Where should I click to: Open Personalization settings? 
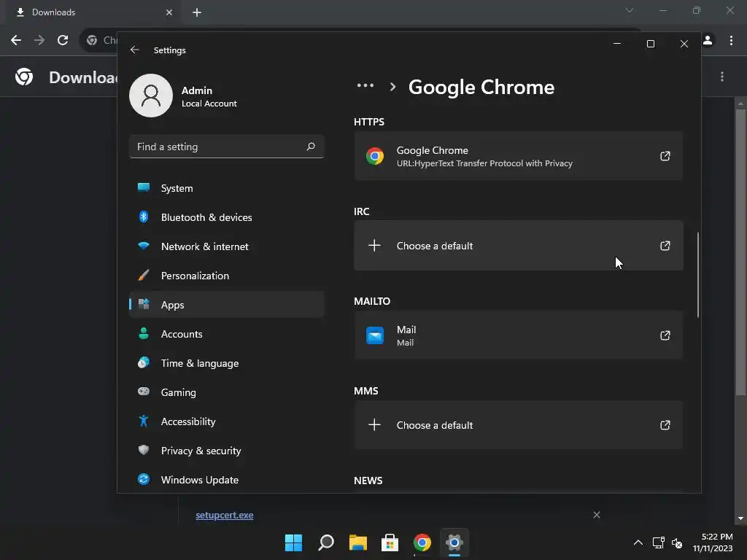click(227, 276)
